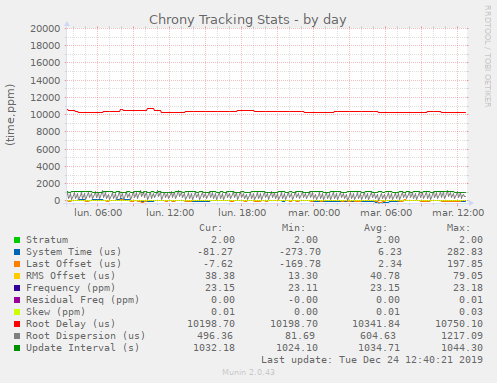The height and width of the screenshot is (383, 497).
Task: Click the System Time current value -81.27
Action: (215, 252)
